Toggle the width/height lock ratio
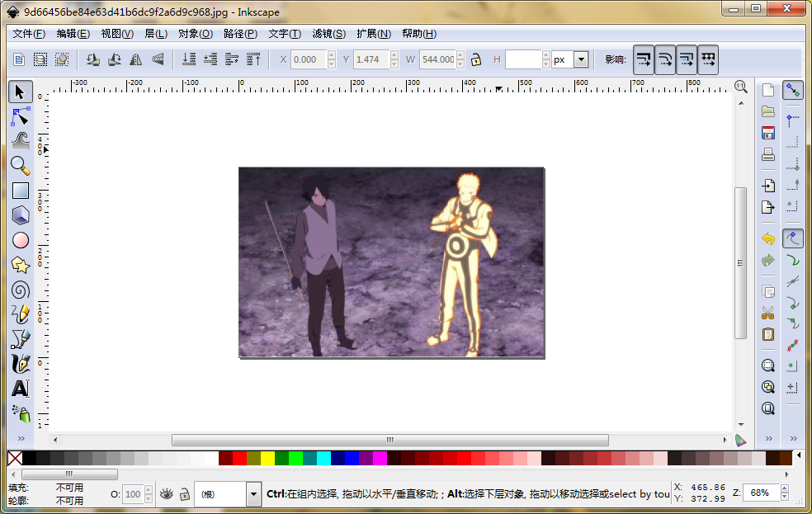The height and width of the screenshot is (514, 812). point(476,59)
